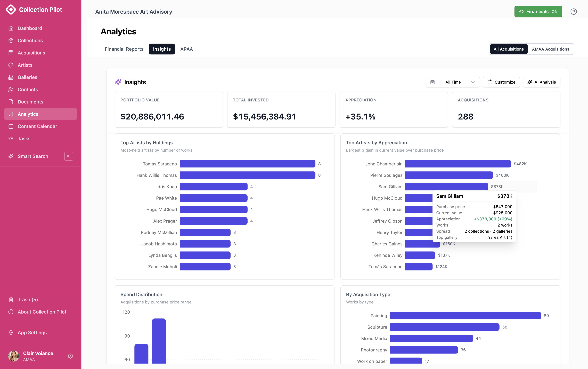Click the Photography type bar

(x=424, y=350)
